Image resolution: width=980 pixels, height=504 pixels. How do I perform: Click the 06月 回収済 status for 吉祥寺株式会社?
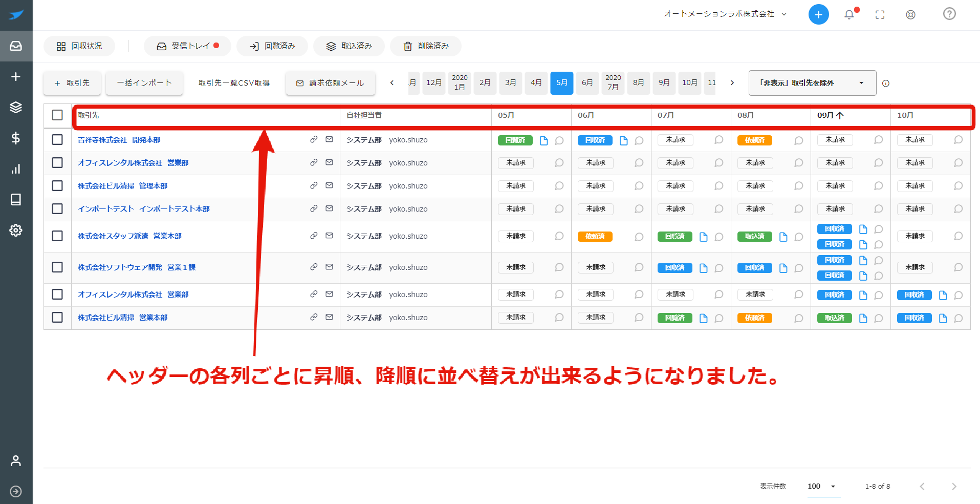(x=595, y=140)
